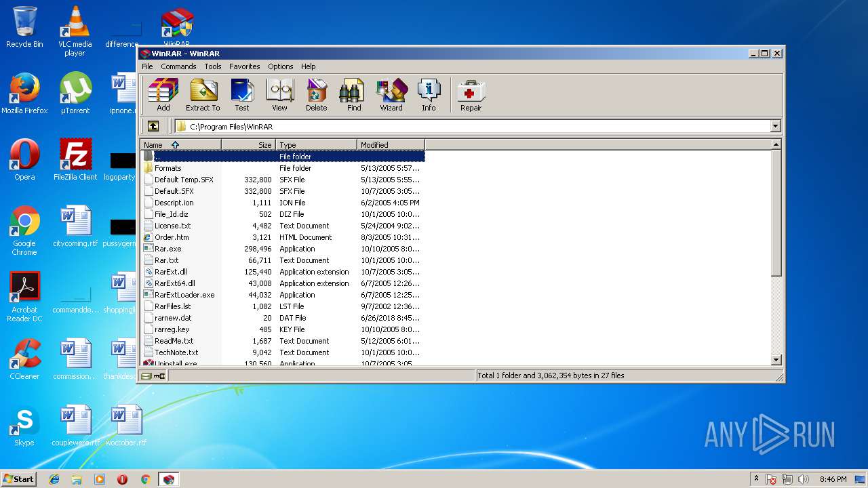This screenshot has width=868, height=488.
Task: Select Default Temp.SFX file
Action: 283,180
